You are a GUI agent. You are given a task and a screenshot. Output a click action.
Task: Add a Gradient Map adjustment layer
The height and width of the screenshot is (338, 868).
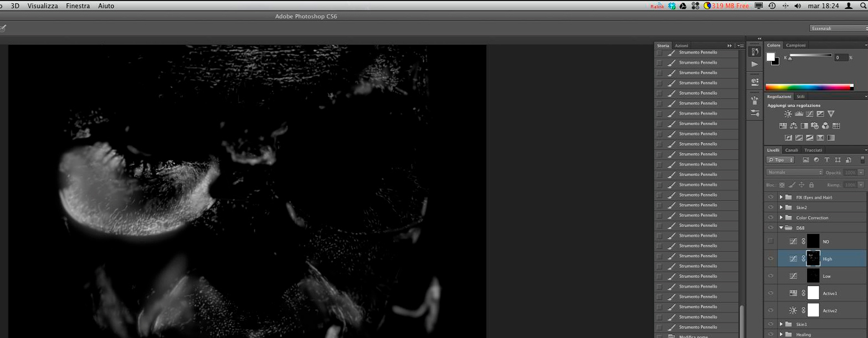pos(831,138)
